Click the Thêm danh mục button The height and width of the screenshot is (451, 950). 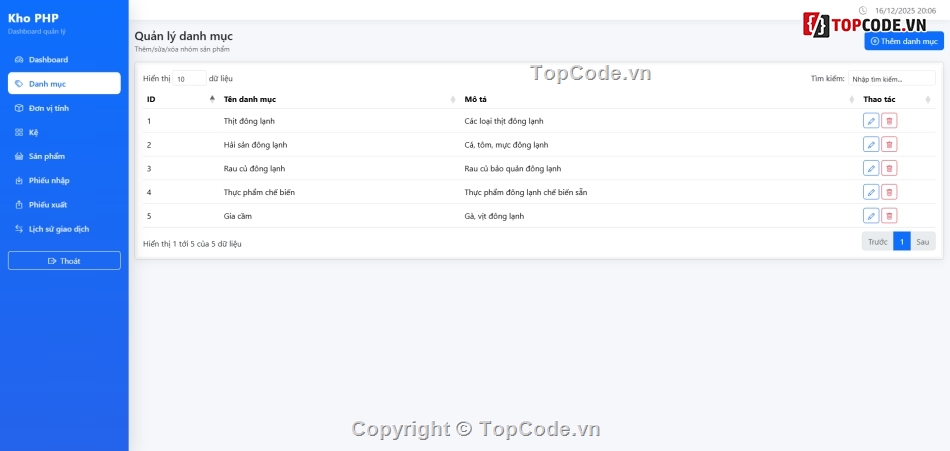coord(903,41)
